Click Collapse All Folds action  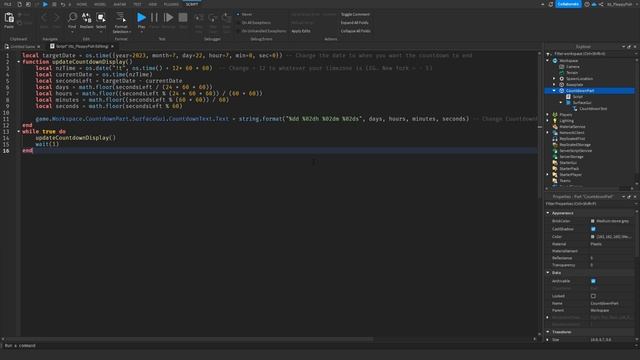356,31
